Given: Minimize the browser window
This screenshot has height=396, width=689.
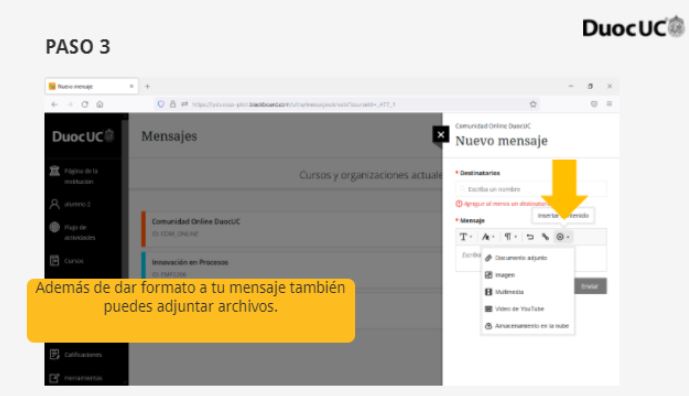Looking at the screenshot, I should (571, 86).
